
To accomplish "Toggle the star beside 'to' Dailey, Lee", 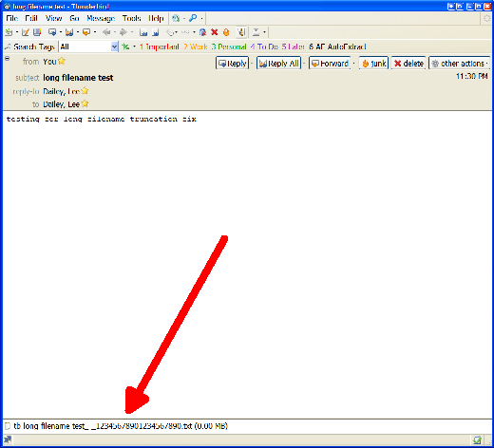I will [85, 103].
